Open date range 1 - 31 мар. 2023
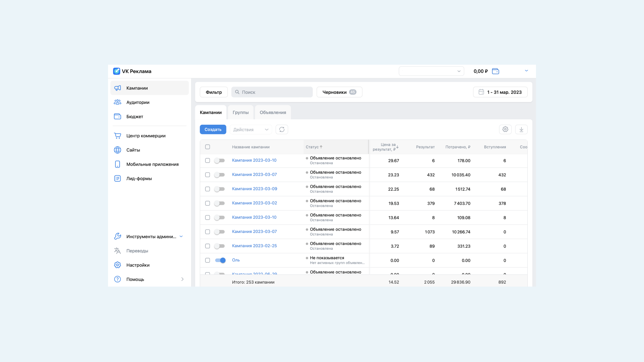Viewport: 644px width, 362px height. (500, 92)
